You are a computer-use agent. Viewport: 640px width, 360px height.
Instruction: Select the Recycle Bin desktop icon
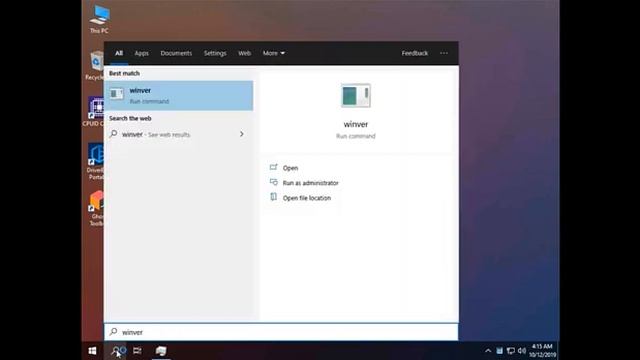(x=96, y=65)
